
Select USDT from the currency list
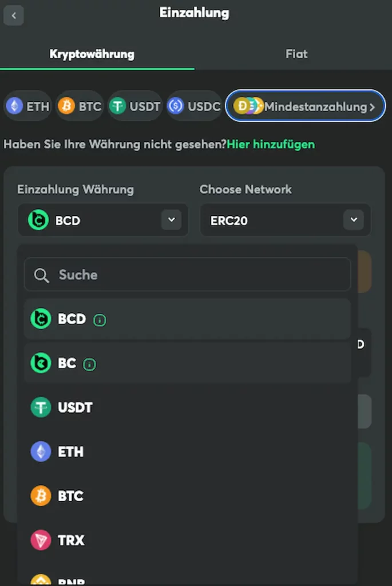tap(74, 408)
